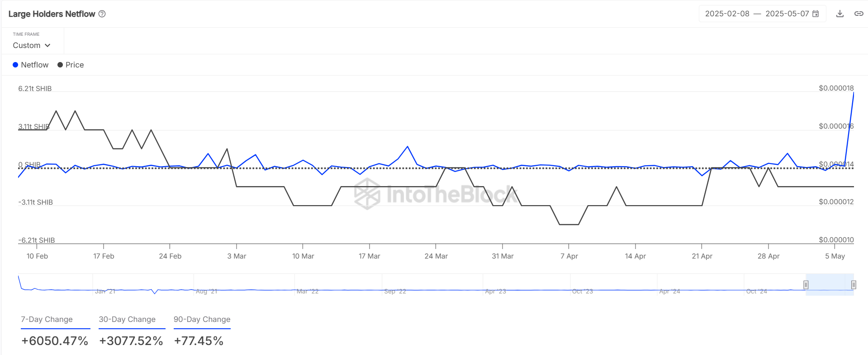
Task: Click the IntoTheBlock watermark logo
Action: [367, 194]
